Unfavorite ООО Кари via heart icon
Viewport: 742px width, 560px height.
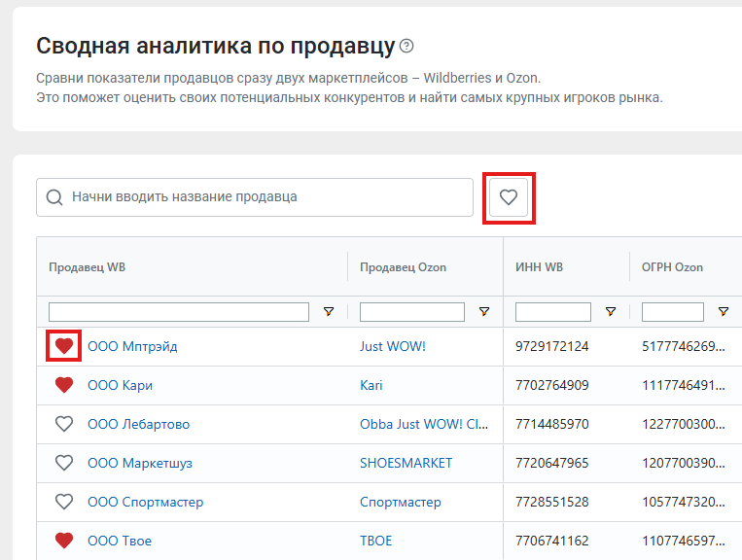(x=64, y=385)
